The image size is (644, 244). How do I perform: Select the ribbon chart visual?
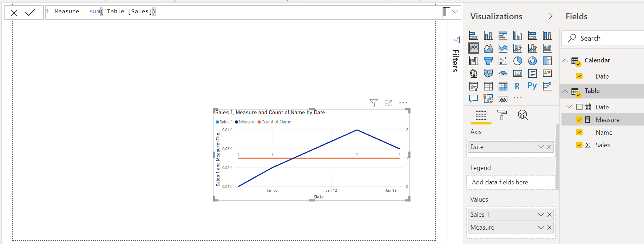tap(547, 48)
